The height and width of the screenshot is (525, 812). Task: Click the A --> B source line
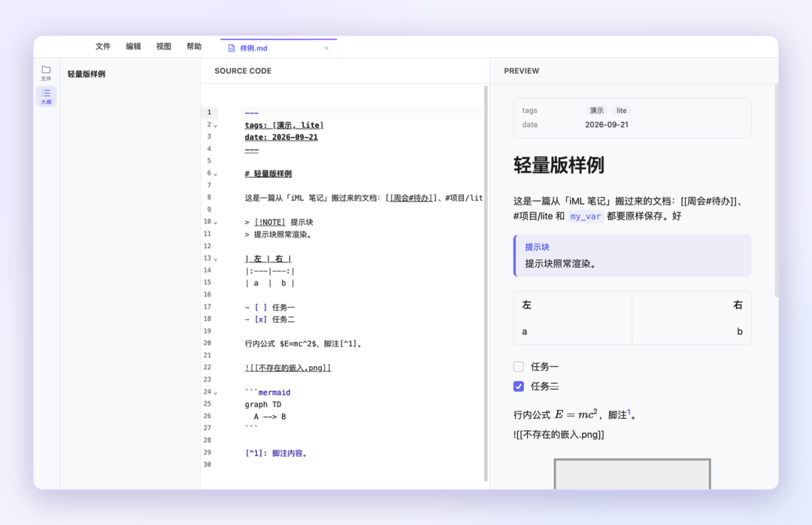(270, 417)
